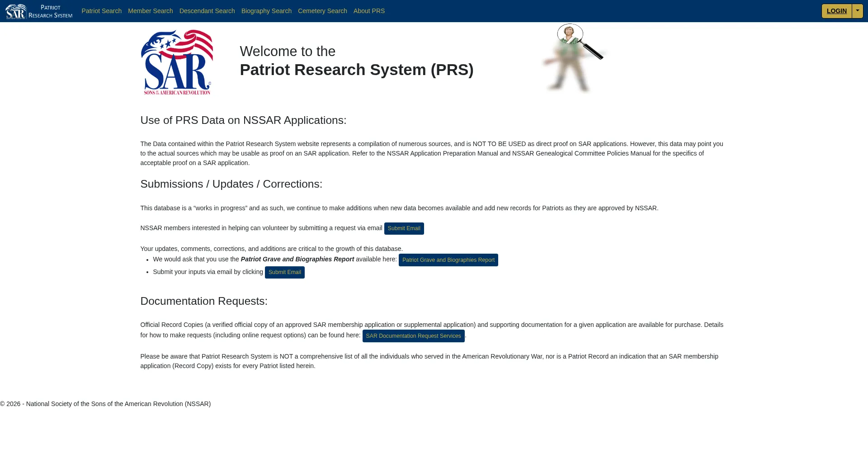Click the SAR Patriot Research System navbar logo

tap(39, 11)
